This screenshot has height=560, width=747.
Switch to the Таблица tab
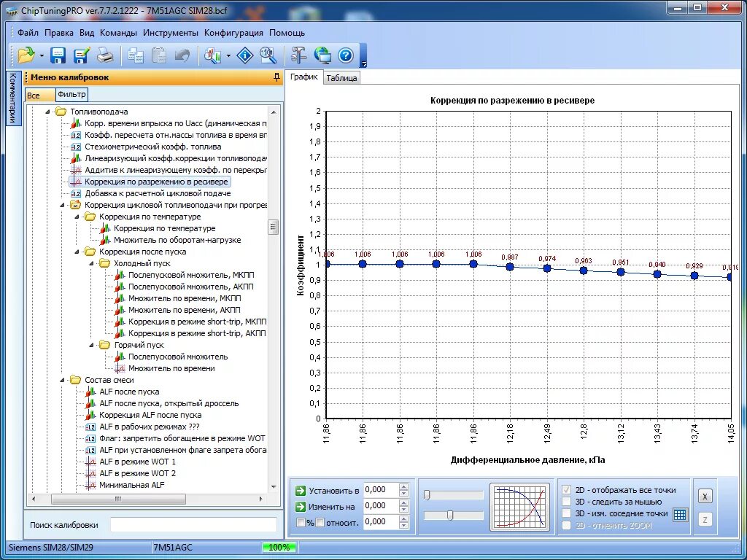click(341, 79)
